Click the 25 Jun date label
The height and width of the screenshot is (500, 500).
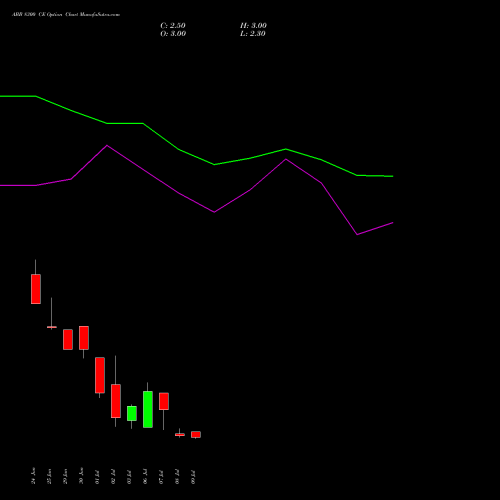49,476
